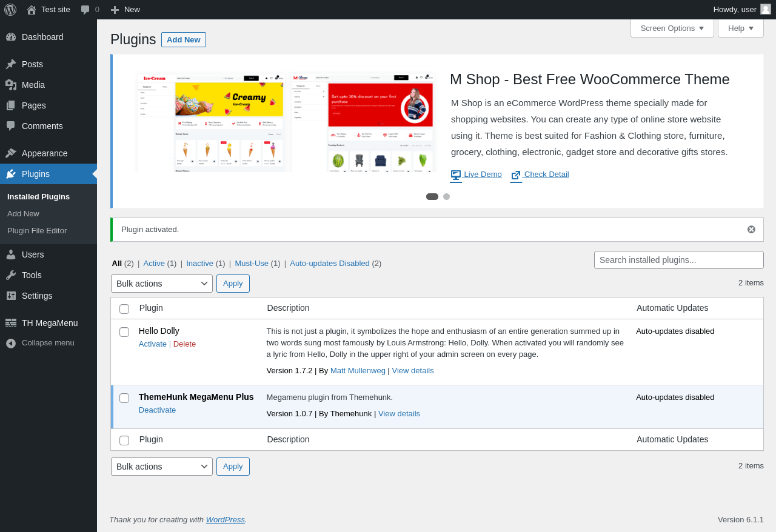This screenshot has height=532, width=776.
Task: Click the Live Demo monitor icon
Action: (456, 175)
